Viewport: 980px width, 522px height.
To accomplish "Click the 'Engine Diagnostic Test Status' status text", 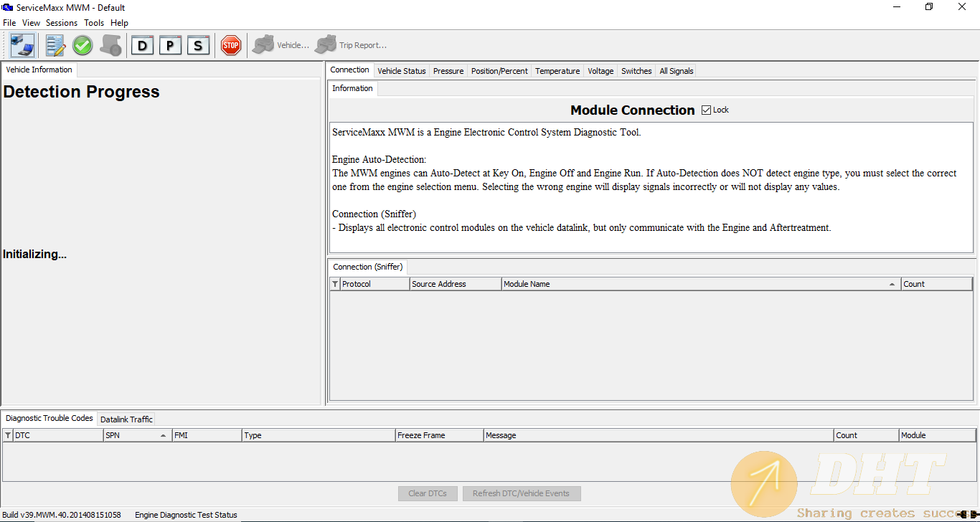I will click(186, 515).
